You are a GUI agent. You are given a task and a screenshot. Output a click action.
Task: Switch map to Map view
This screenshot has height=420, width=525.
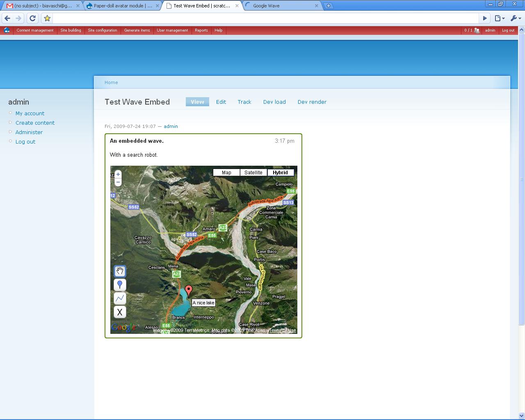tap(226, 173)
